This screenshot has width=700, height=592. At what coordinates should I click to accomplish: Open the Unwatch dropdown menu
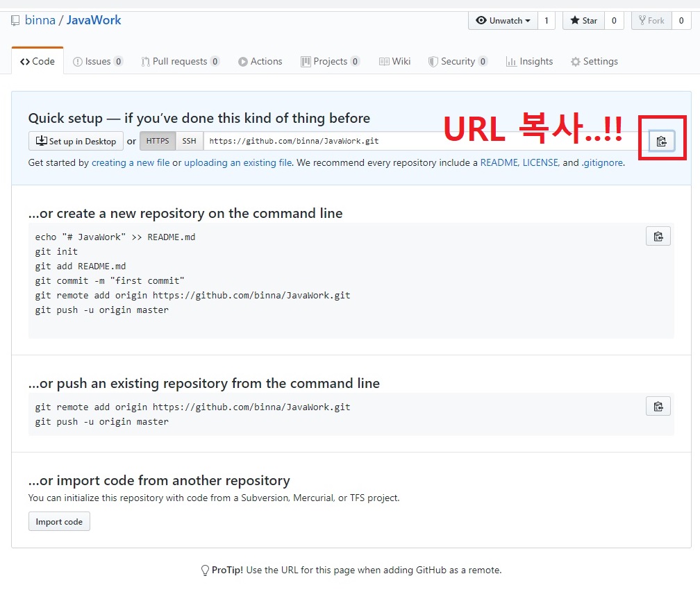(x=503, y=21)
